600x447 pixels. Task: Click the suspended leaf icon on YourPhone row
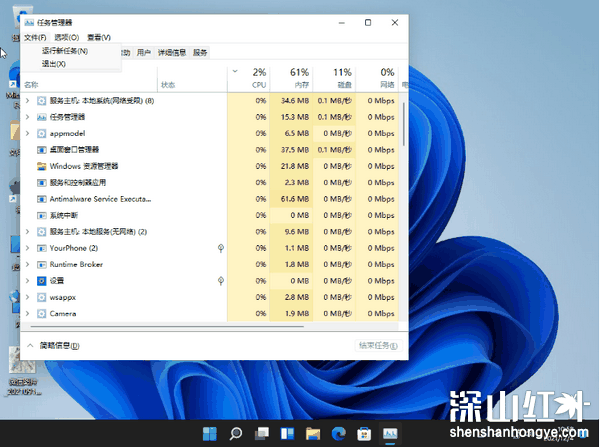click(x=221, y=248)
